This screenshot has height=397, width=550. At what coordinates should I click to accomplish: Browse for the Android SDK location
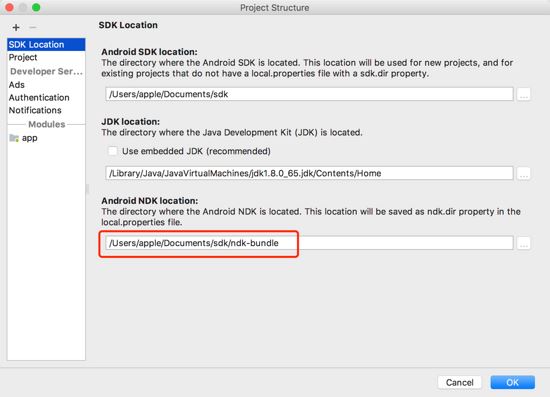coord(523,94)
